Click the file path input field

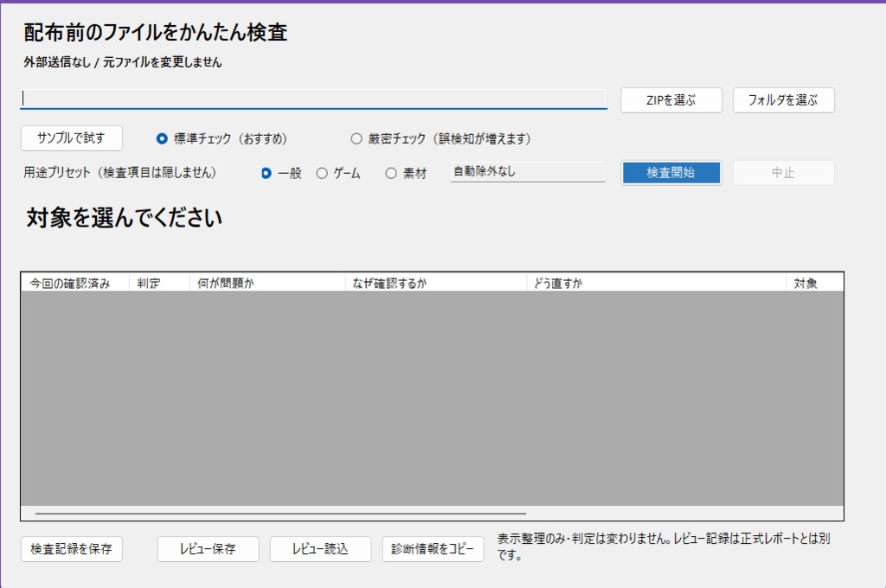[x=313, y=99]
